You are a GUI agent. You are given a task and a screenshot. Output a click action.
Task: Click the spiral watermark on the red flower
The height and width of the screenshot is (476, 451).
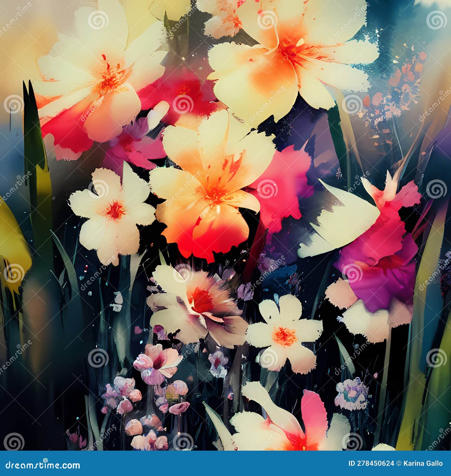point(183,104)
